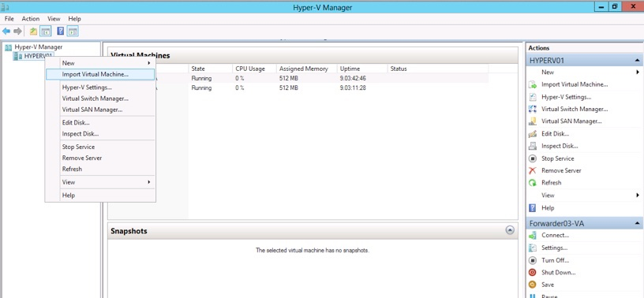Sort by the CPU Usage column header
The height and width of the screenshot is (298, 644).
[x=254, y=69]
